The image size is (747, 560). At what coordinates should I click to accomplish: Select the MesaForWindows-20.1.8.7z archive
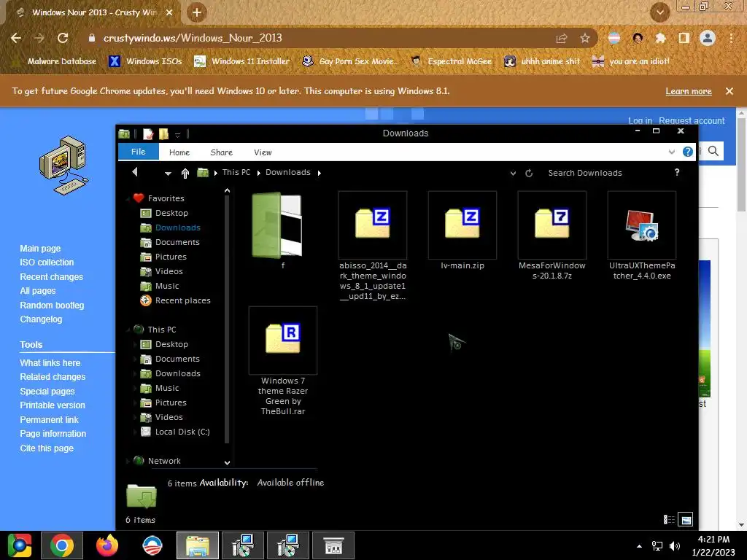point(551,236)
